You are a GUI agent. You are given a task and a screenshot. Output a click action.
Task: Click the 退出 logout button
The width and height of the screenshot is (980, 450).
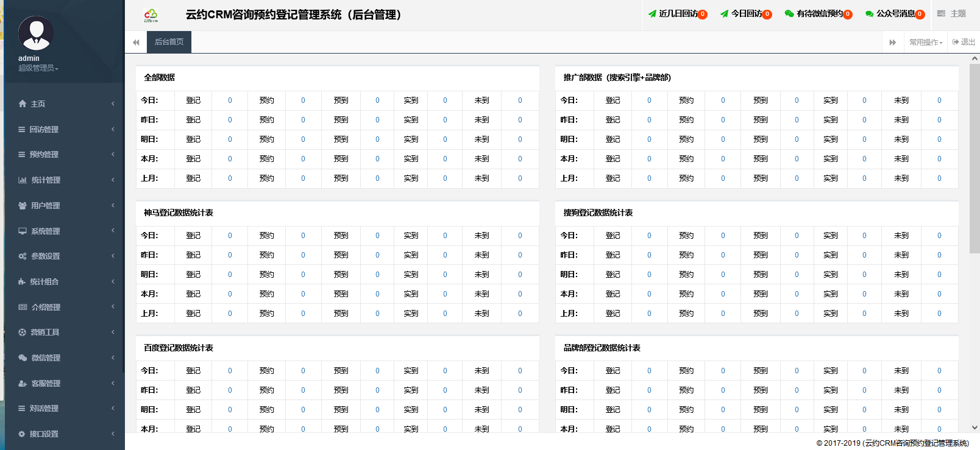964,43
